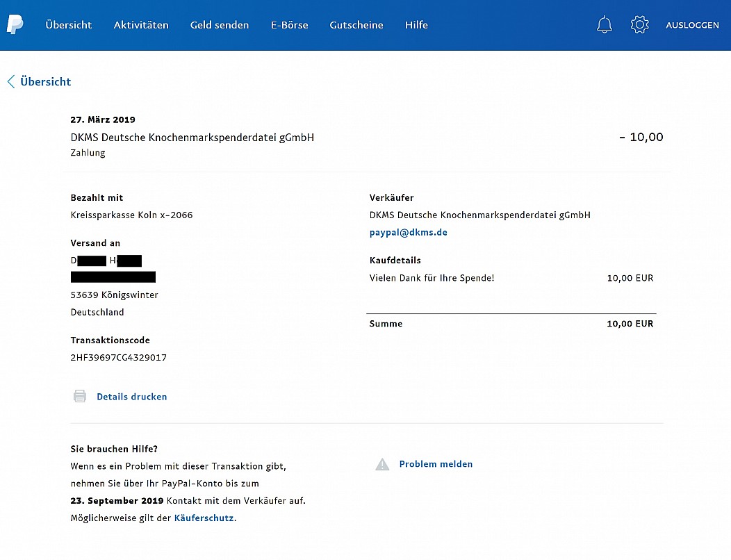This screenshot has width=731, height=560.
Task: Open the Aktivitäten menu item
Action: coord(141,25)
